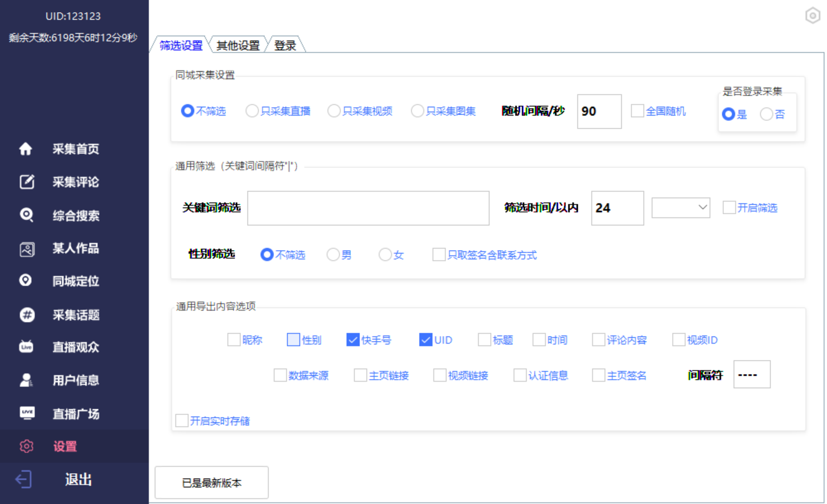Click the hexagon settings icon at top right
The width and height of the screenshot is (827, 504).
click(x=813, y=15)
